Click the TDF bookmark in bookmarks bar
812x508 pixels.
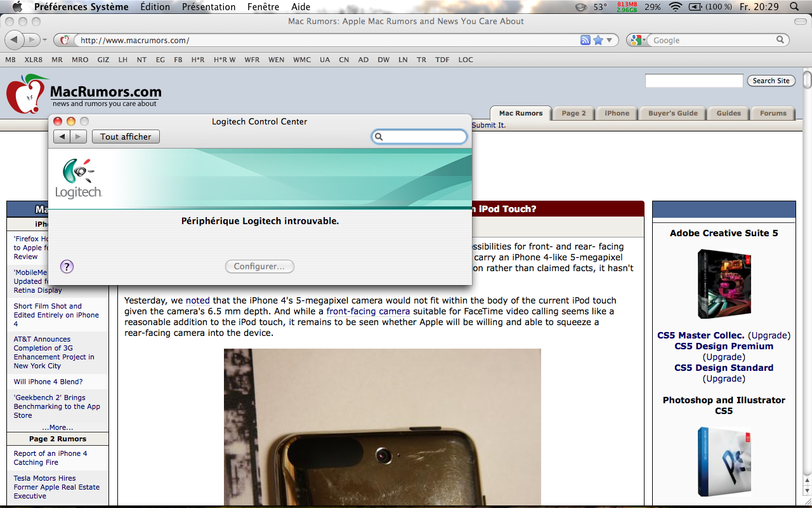(x=442, y=60)
